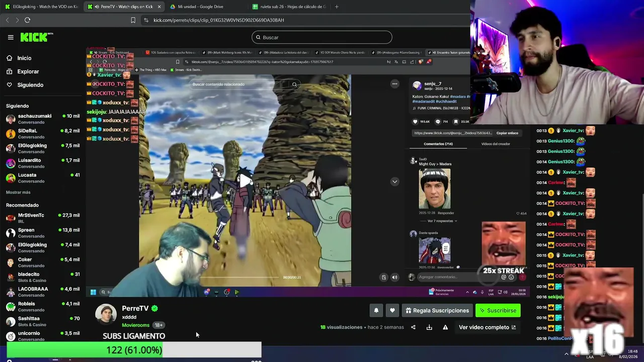Viewport: 644px width, 362px height.
Task: Open site settings icon beside URL
Action: click(x=146, y=20)
